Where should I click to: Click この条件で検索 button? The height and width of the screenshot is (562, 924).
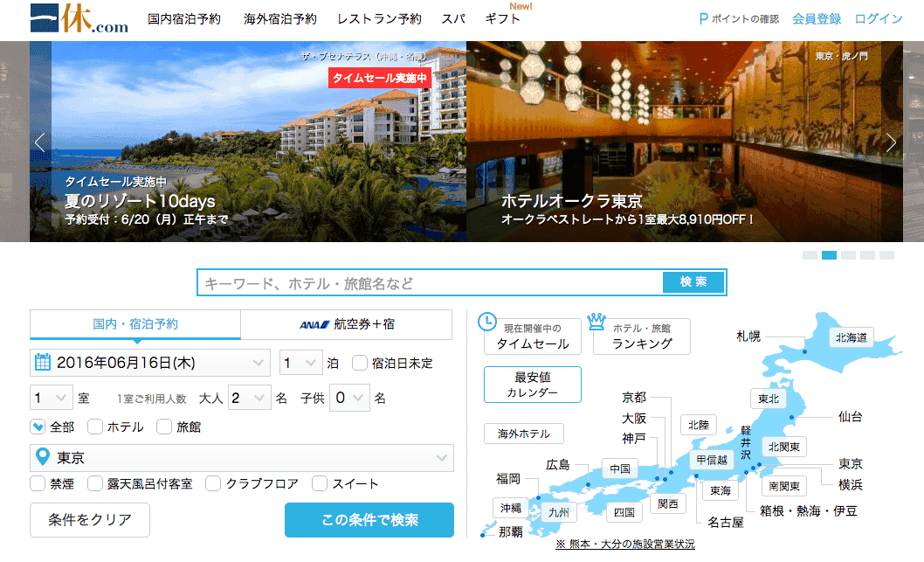[369, 519]
